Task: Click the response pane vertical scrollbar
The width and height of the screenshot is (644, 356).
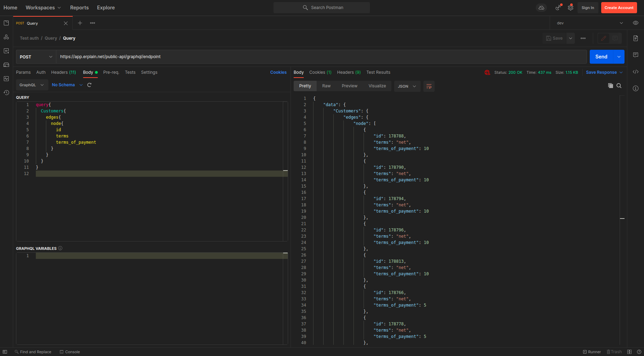Action: tap(622, 219)
